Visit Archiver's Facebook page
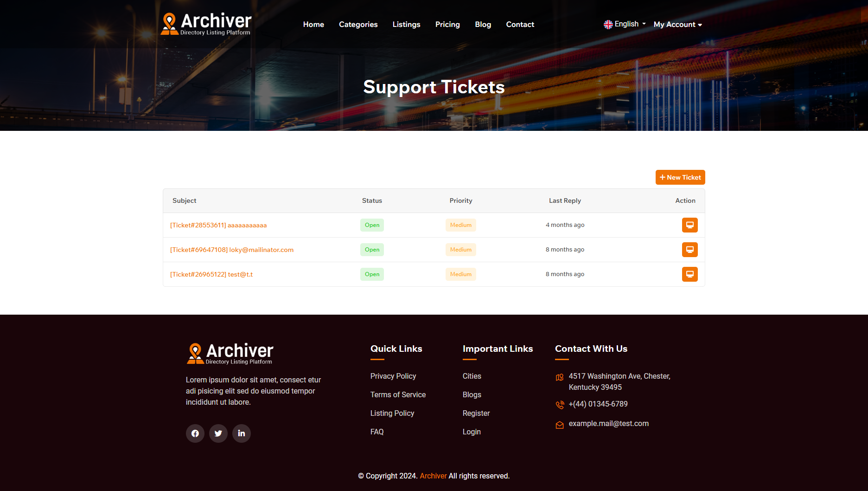This screenshot has height=491, width=868. click(x=195, y=433)
